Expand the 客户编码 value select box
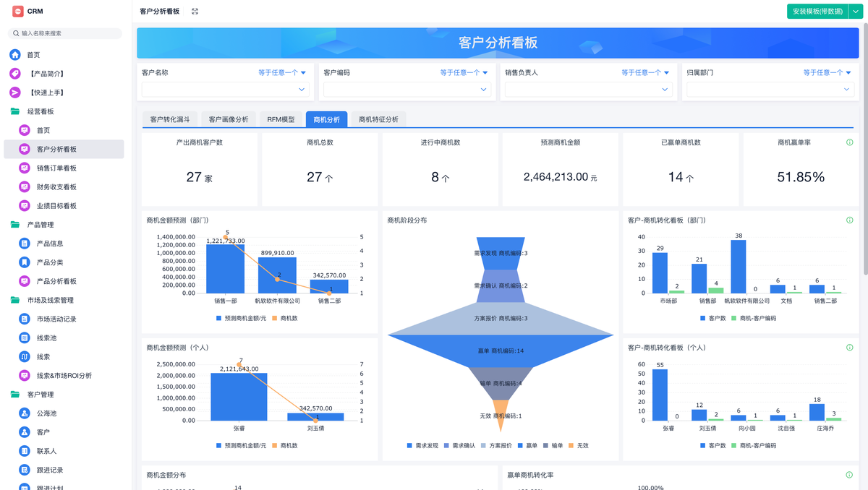 407,90
